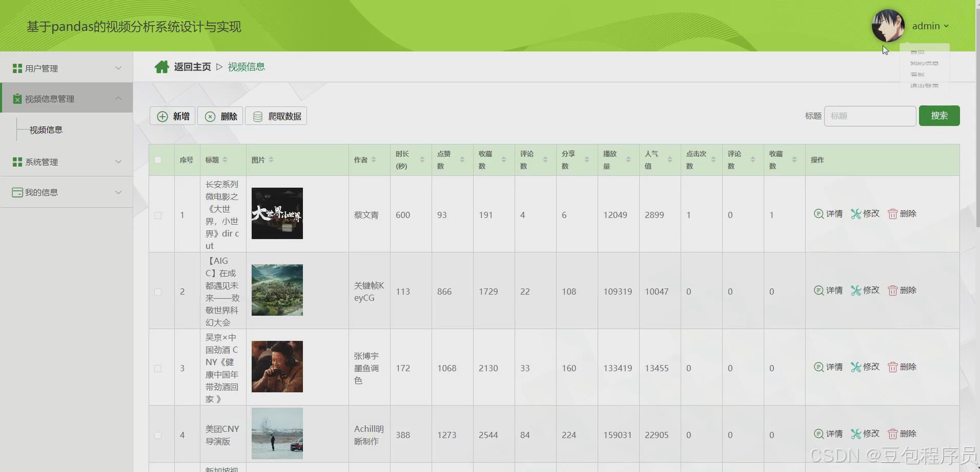980x472 pixels.
Task: Remove 美团CNY导演版 with its 删除 icon
Action: [902, 434]
